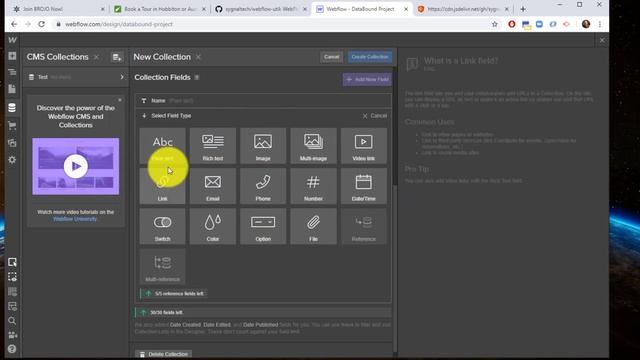Switch to Book a Tour in Hobbiton tab
Image resolution: width=640 pixels, height=360 pixels.
click(x=160, y=9)
